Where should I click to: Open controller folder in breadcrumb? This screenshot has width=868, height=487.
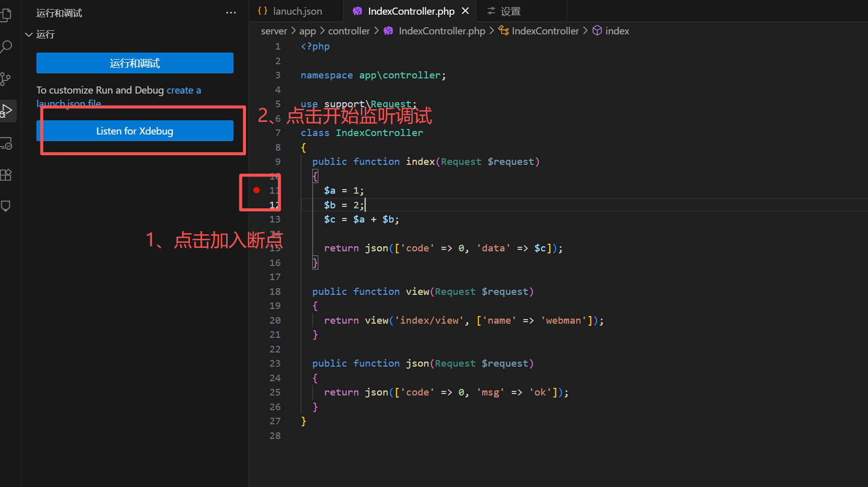(349, 31)
